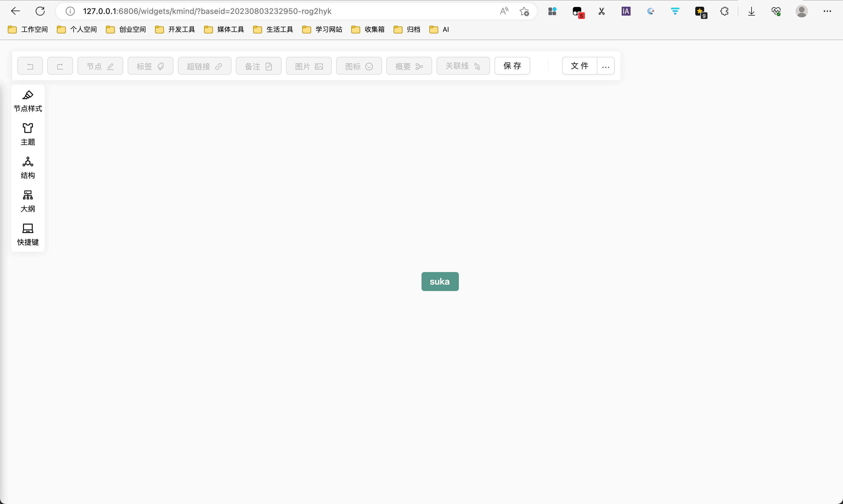Screen dimensions: 843x504
Task: Insert a 图片 image
Action: [308, 65]
